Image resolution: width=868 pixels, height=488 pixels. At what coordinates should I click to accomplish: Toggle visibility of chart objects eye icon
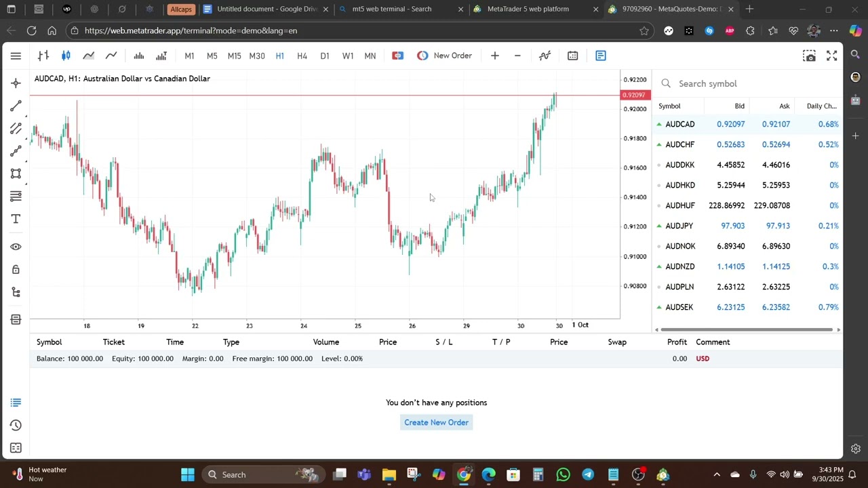16,247
